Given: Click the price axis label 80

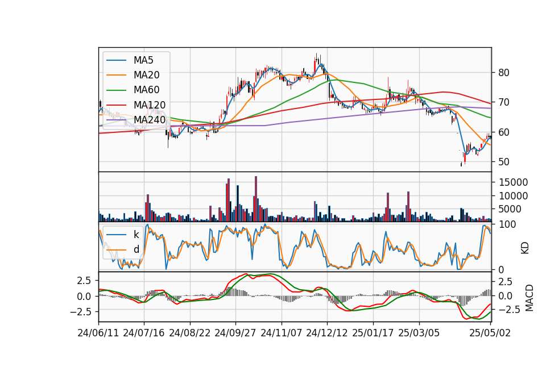Looking at the screenshot, I should click(504, 73).
